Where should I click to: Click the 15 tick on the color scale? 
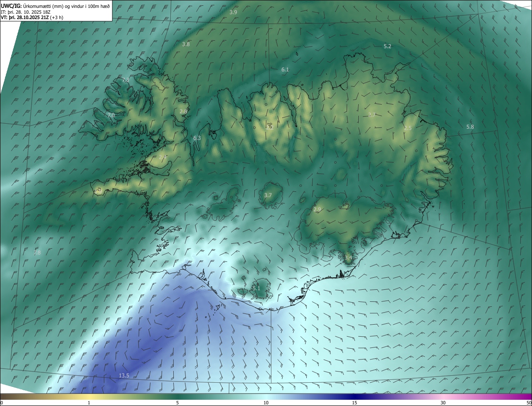(355, 403)
